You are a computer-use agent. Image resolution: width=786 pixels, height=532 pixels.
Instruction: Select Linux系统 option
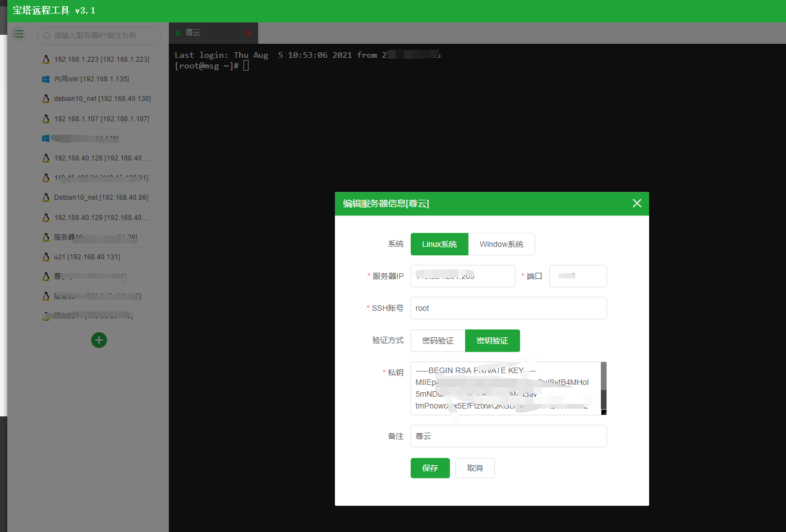click(439, 244)
